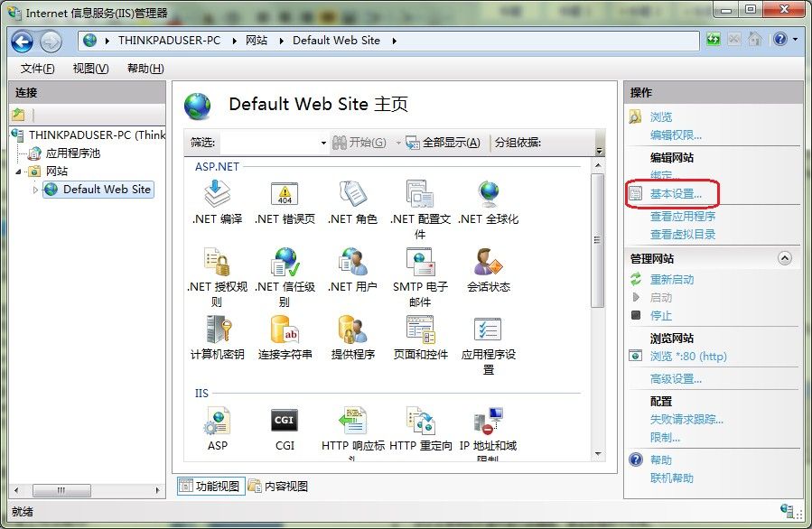
Task: Open the .NET 角色 feature icon
Action: (352, 193)
